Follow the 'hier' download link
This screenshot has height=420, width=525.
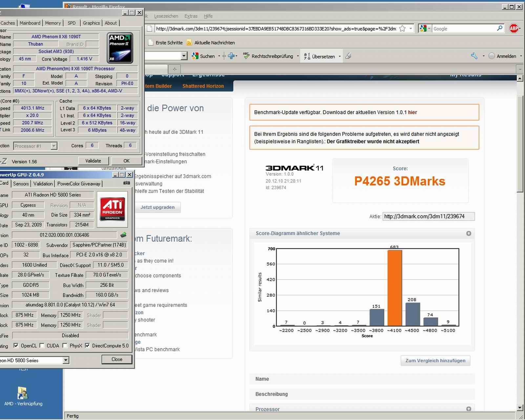(412, 112)
